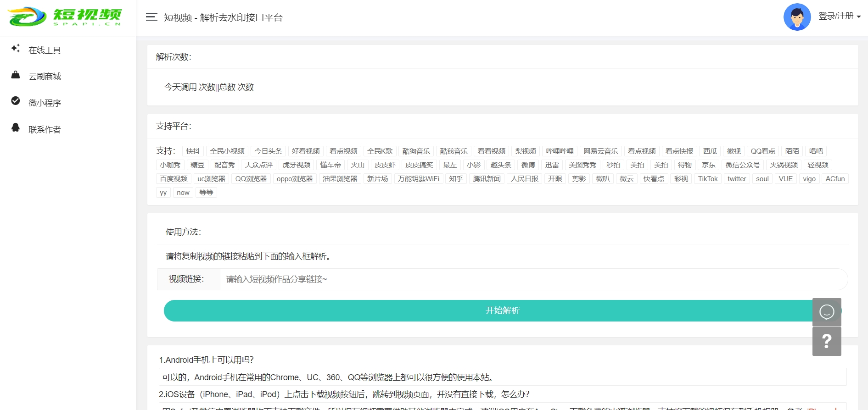Toggle the hamburger sidebar menu icon
This screenshot has width=868, height=410.
pos(151,17)
